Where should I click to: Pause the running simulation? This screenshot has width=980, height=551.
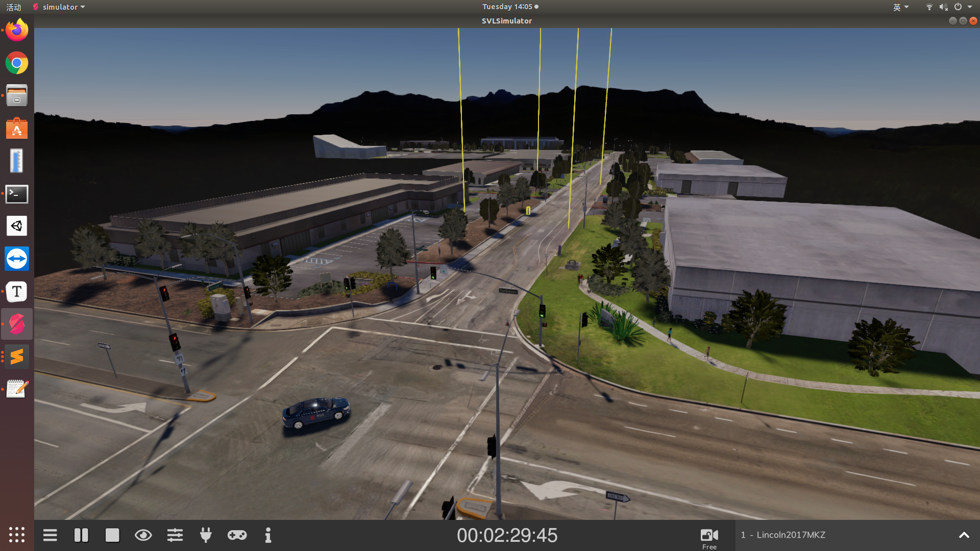pyautogui.click(x=81, y=535)
